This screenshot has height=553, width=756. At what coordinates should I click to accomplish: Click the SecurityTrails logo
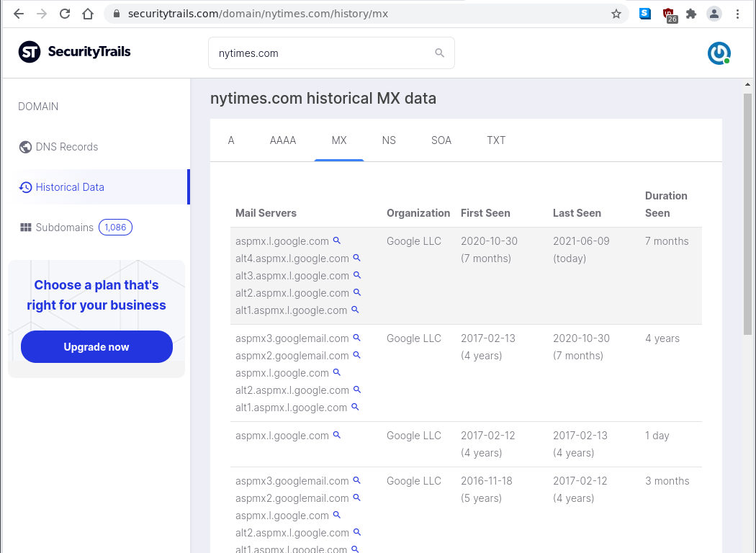pyautogui.click(x=75, y=52)
